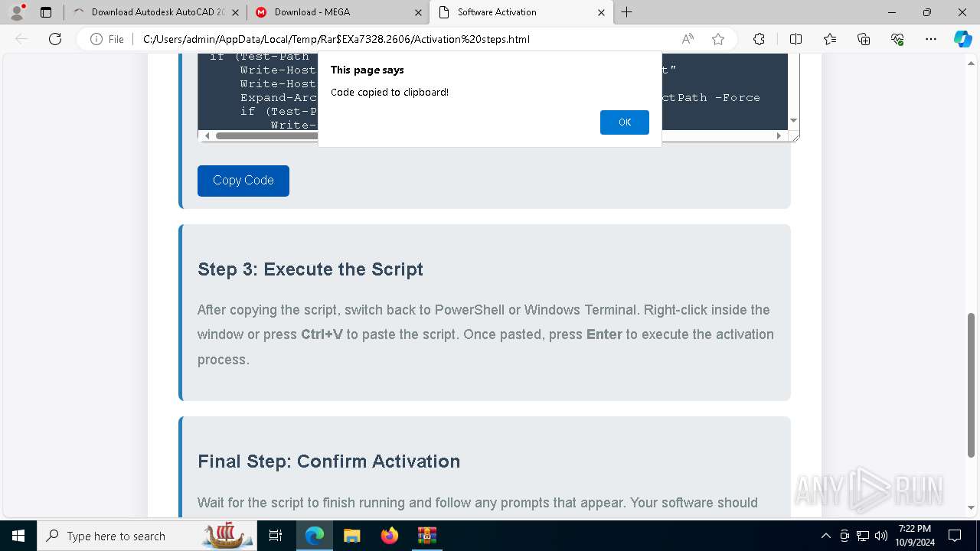Open the Extensions puzzle icon
The width and height of the screenshot is (980, 551).
[759, 39]
